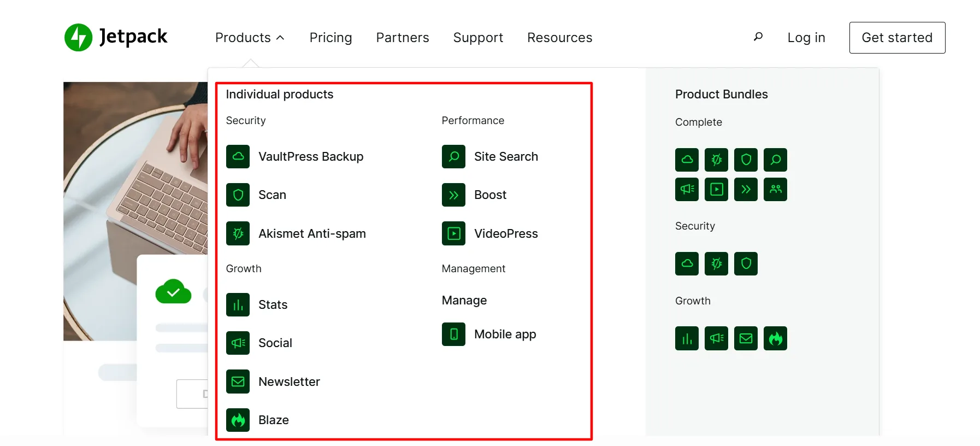Collapse the Products dropdown menu

pyautogui.click(x=250, y=38)
